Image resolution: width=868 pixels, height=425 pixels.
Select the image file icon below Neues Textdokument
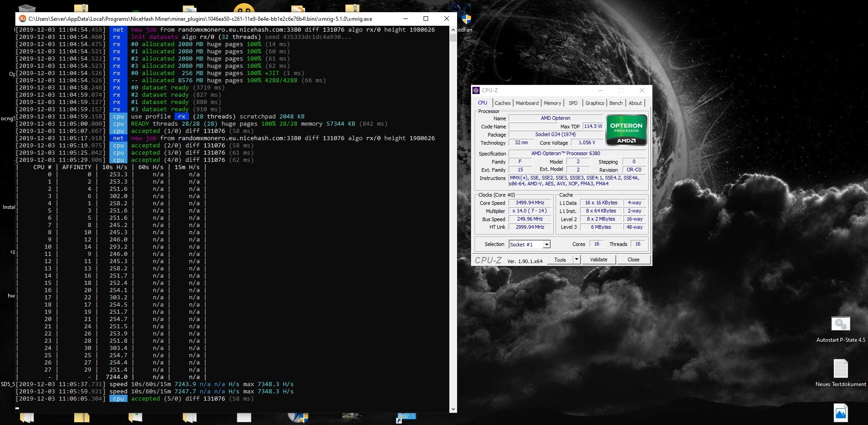[841, 413]
